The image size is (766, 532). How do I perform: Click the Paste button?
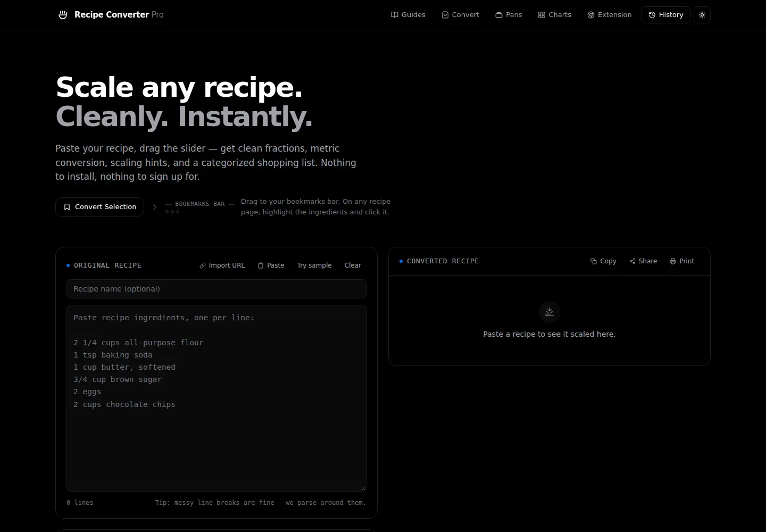[x=271, y=265]
